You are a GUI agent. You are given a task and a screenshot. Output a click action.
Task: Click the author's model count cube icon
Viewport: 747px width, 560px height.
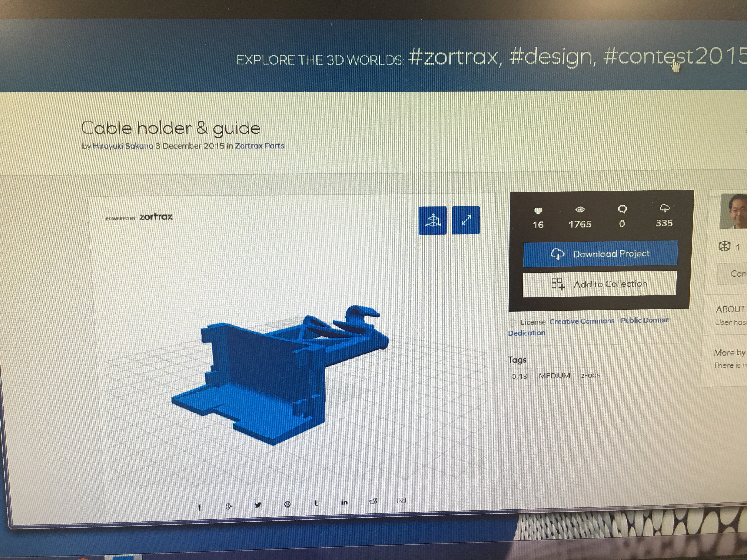click(x=724, y=246)
